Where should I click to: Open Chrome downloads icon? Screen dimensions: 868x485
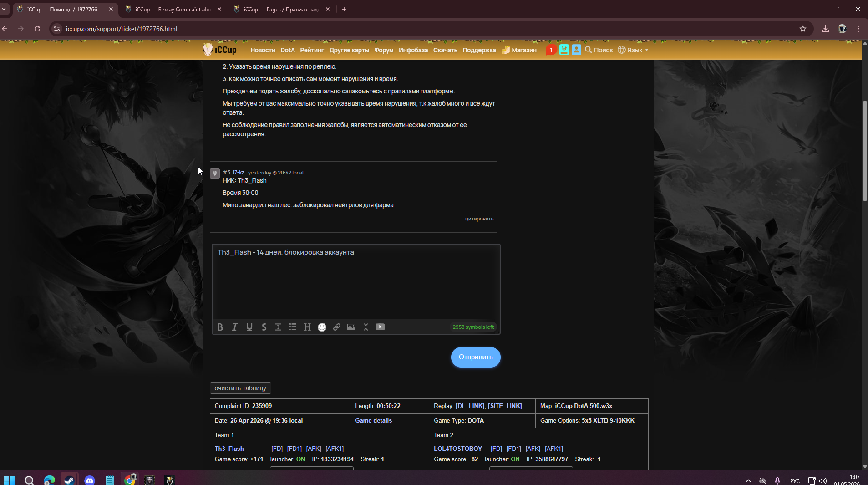point(826,29)
